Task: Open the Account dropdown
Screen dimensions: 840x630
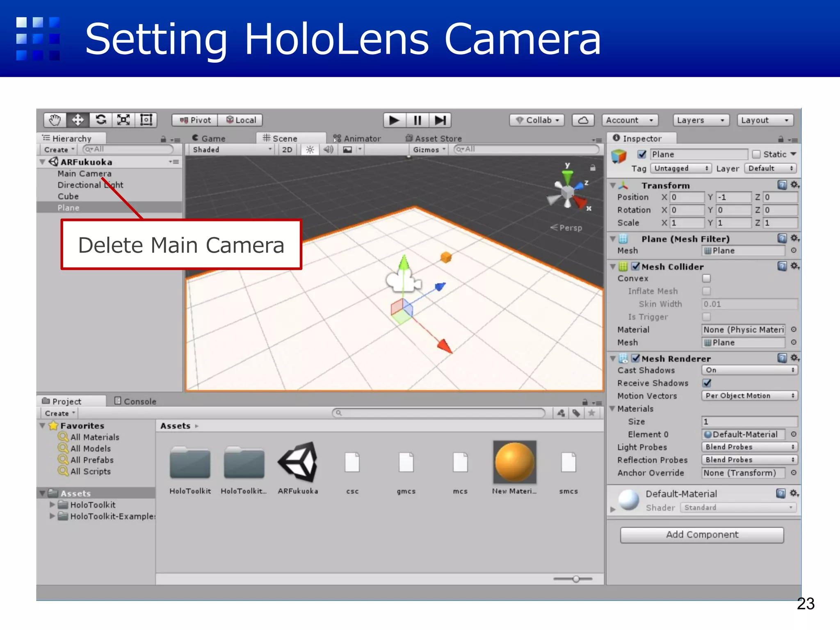Action: point(630,120)
